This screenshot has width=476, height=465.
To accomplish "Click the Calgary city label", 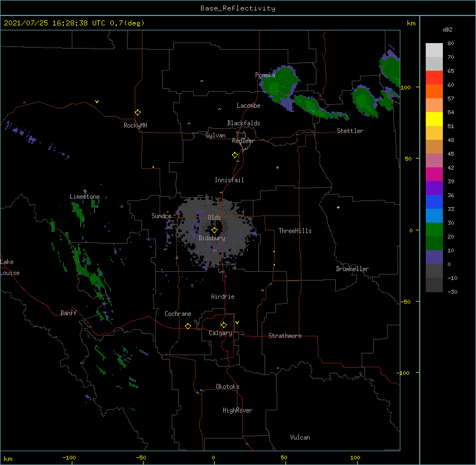I will (x=220, y=333).
